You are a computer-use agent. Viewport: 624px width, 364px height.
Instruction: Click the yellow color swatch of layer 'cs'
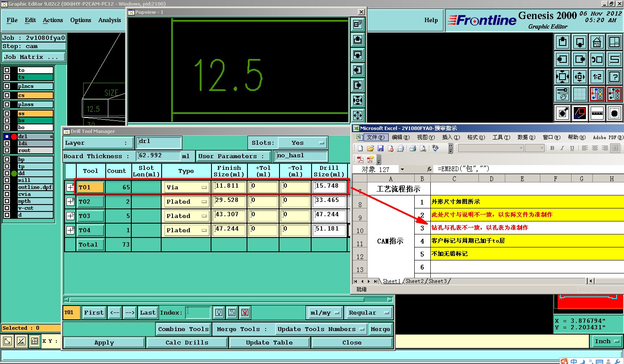36,95
